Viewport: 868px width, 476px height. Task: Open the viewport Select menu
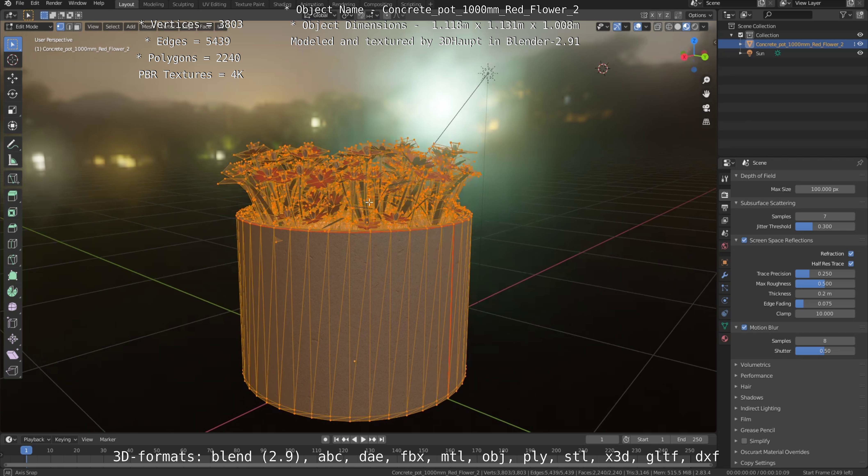pyautogui.click(x=113, y=27)
